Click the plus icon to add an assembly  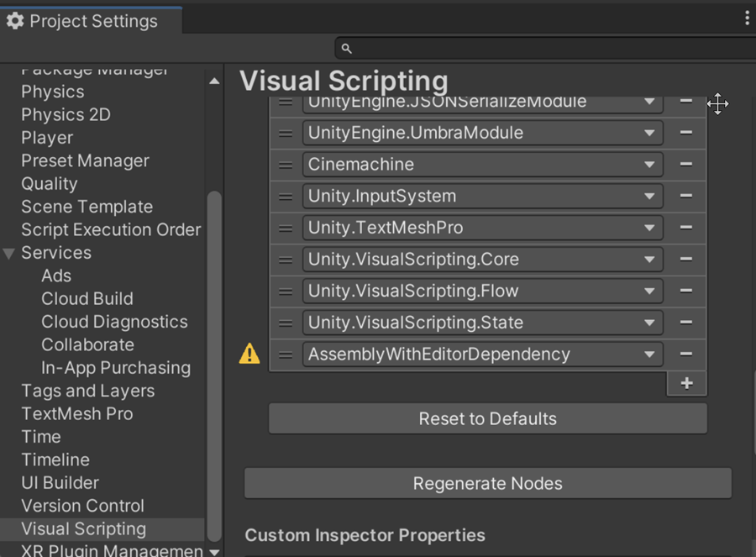click(686, 383)
